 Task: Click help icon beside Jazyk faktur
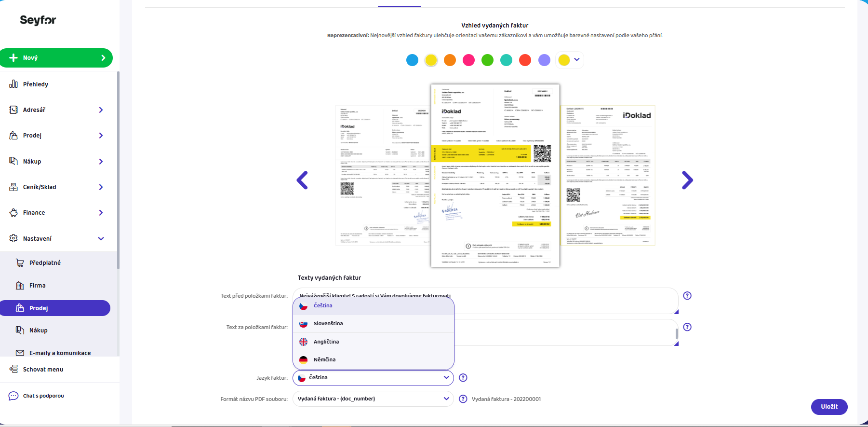coord(463,378)
